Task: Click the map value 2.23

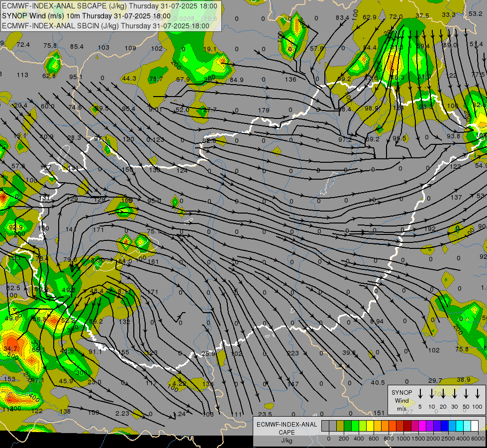Action: tap(122, 413)
